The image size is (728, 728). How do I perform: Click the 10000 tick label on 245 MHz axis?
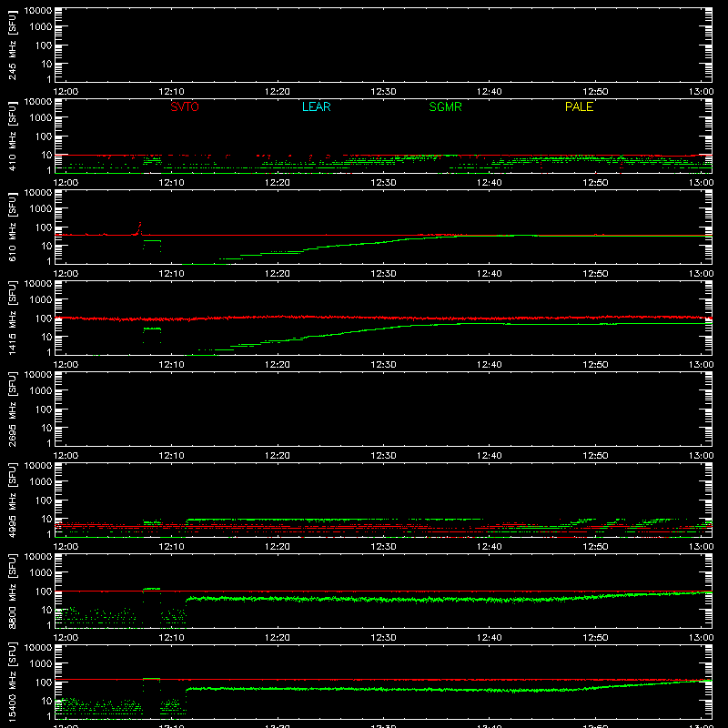pos(38,11)
